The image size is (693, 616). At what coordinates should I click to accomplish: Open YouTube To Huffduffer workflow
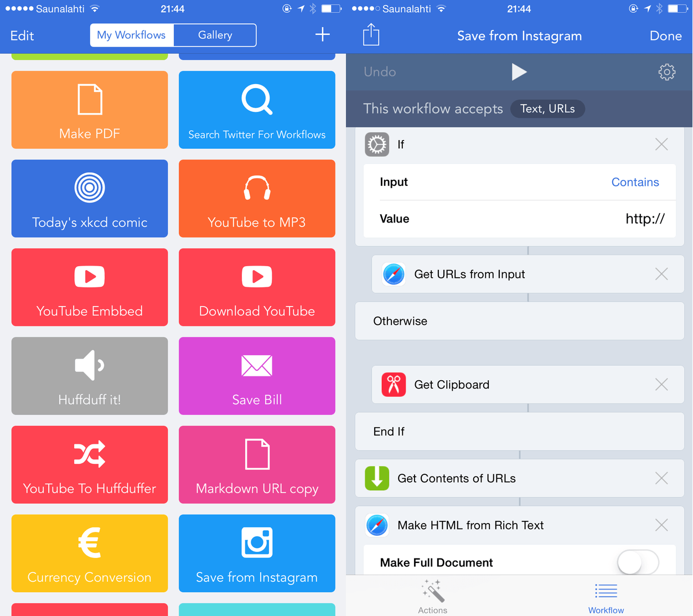point(90,464)
